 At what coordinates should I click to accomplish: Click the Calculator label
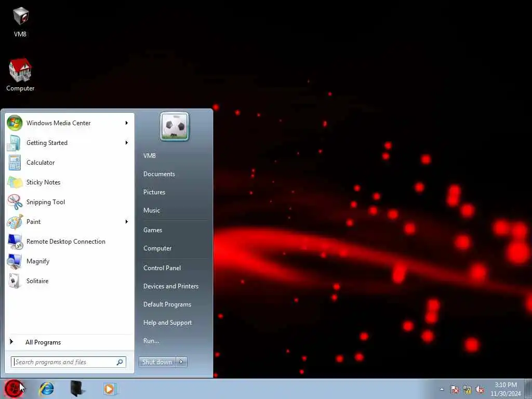41,163
